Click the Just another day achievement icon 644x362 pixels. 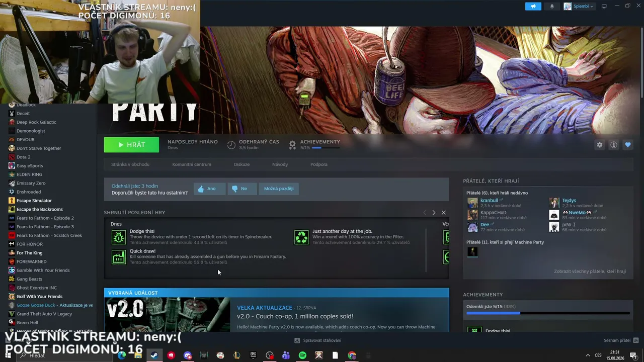tap(301, 237)
